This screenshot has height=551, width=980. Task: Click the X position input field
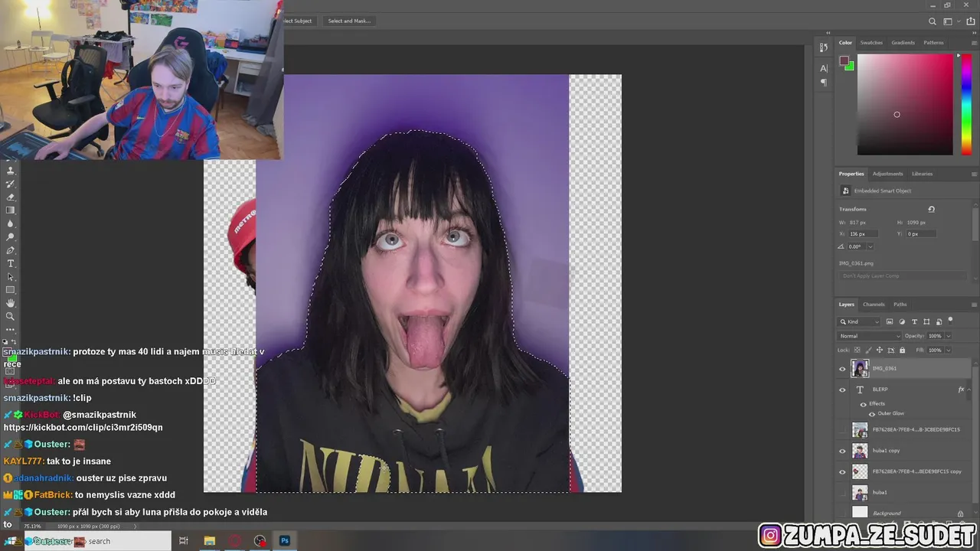click(x=862, y=233)
